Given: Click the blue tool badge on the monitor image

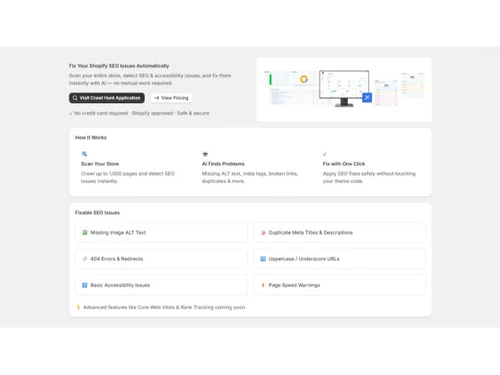Looking at the screenshot, I should click(x=367, y=97).
